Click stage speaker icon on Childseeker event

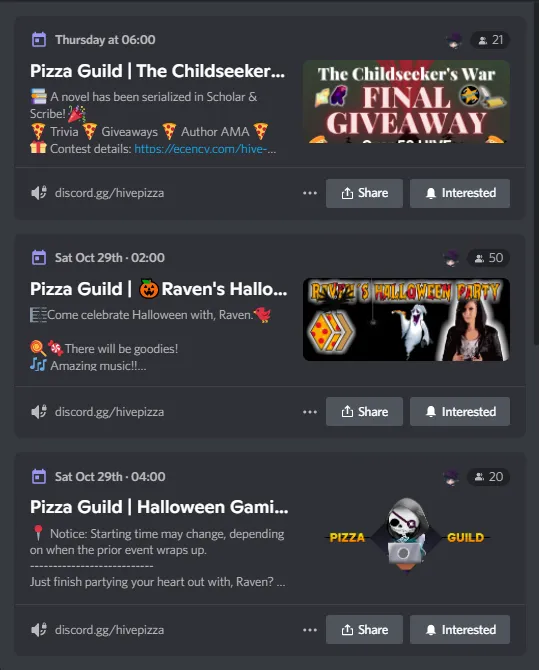(39, 193)
